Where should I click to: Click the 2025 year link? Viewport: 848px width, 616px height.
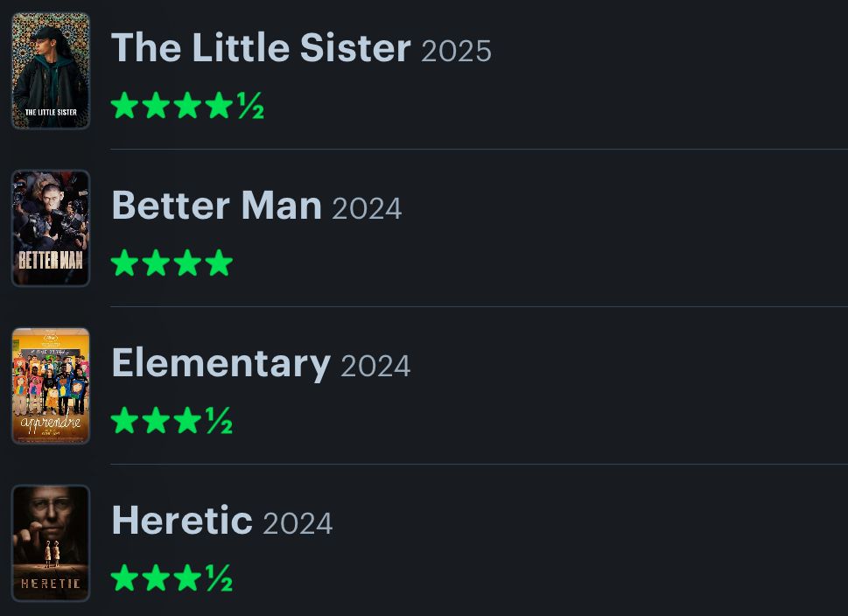(x=456, y=51)
